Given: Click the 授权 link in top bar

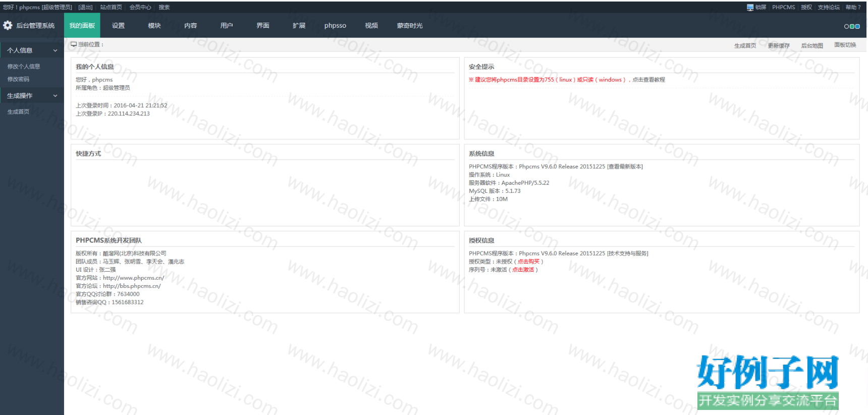Looking at the screenshot, I should (806, 7).
